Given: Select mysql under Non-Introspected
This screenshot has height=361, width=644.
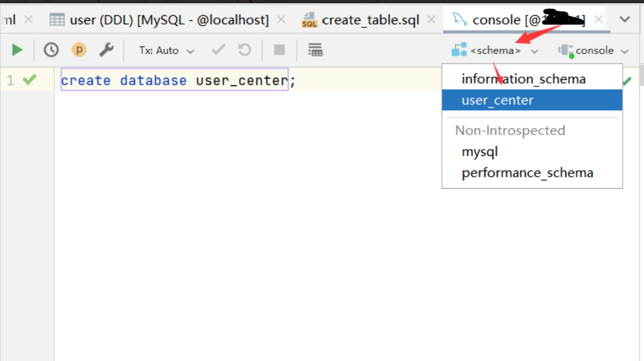Looking at the screenshot, I should [480, 152].
